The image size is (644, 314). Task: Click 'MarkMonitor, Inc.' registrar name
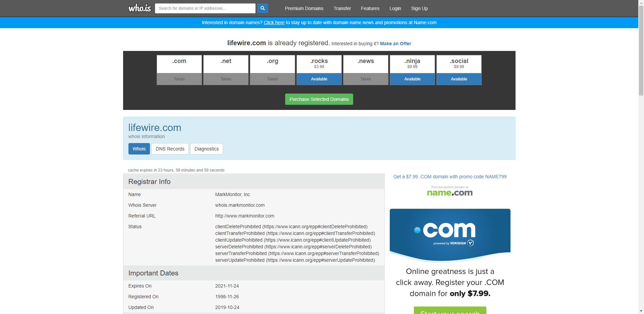[x=233, y=194]
